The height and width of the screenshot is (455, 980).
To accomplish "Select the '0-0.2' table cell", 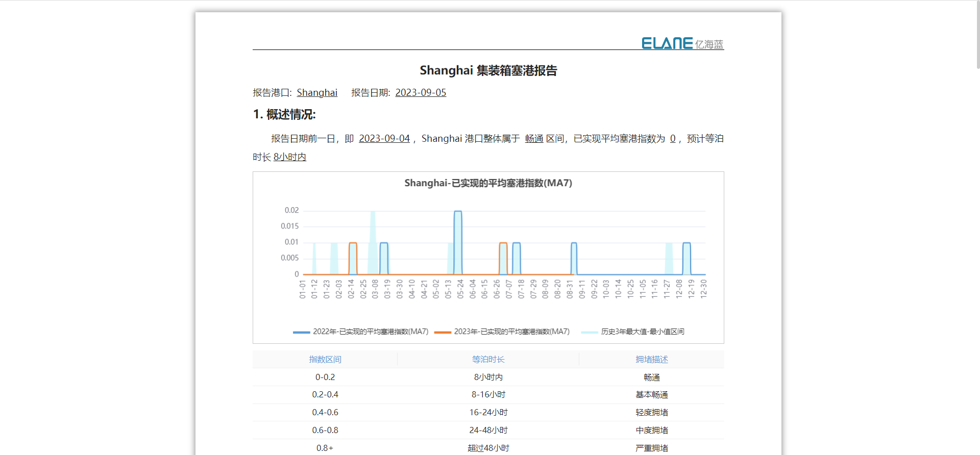I will (x=325, y=377).
